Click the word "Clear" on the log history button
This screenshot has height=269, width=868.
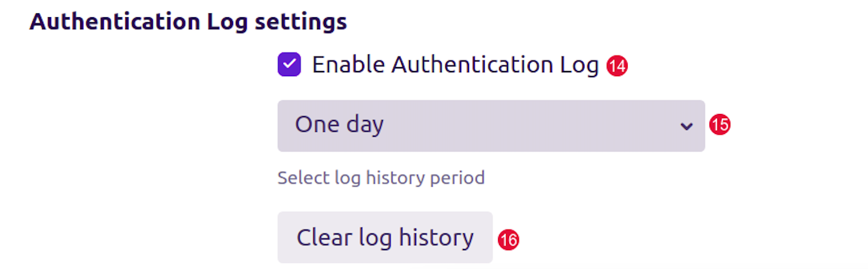[318, 237]
